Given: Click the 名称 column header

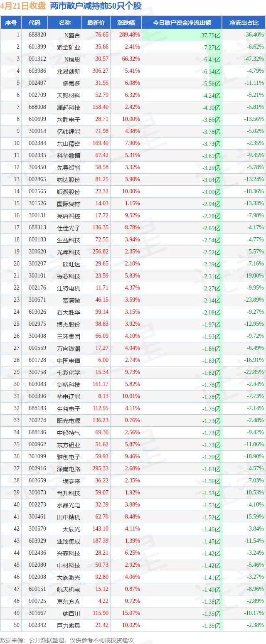Looking at the screenshot, I should coord(64,23).
